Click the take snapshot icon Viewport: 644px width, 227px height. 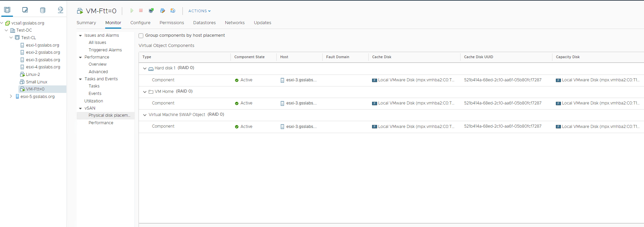tap(173, 11)
